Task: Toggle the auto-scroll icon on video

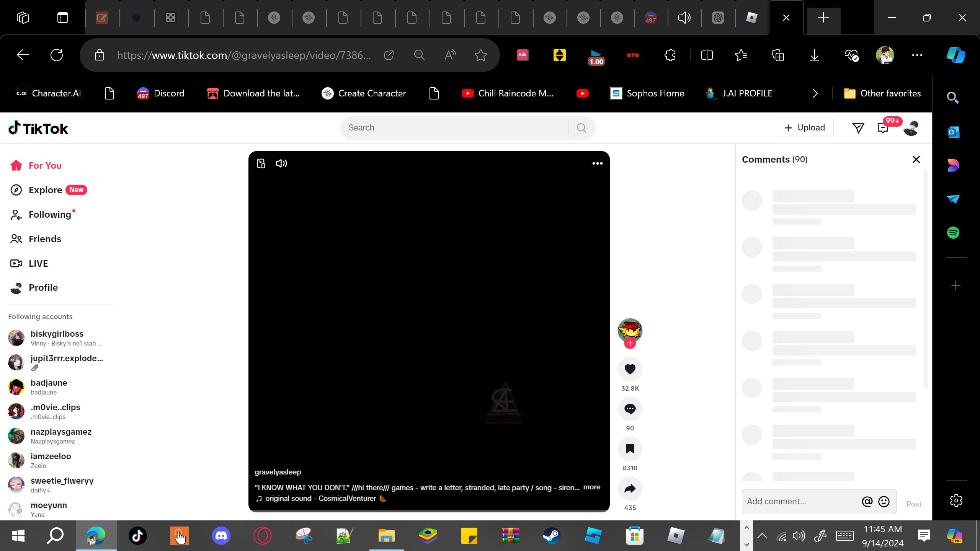Action: (261, 163)
